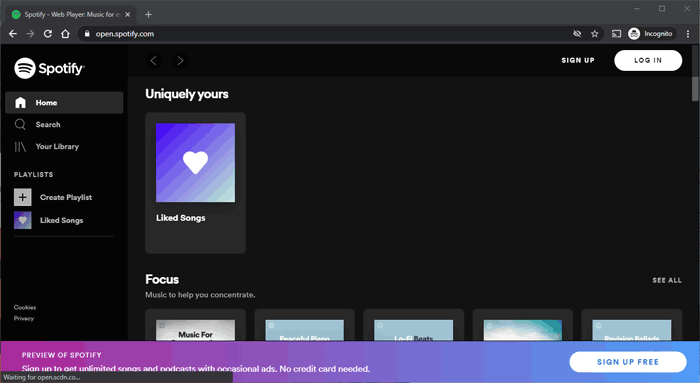
Task: Open the Chrome three-dot menu
Action: [x=688, y=34]
